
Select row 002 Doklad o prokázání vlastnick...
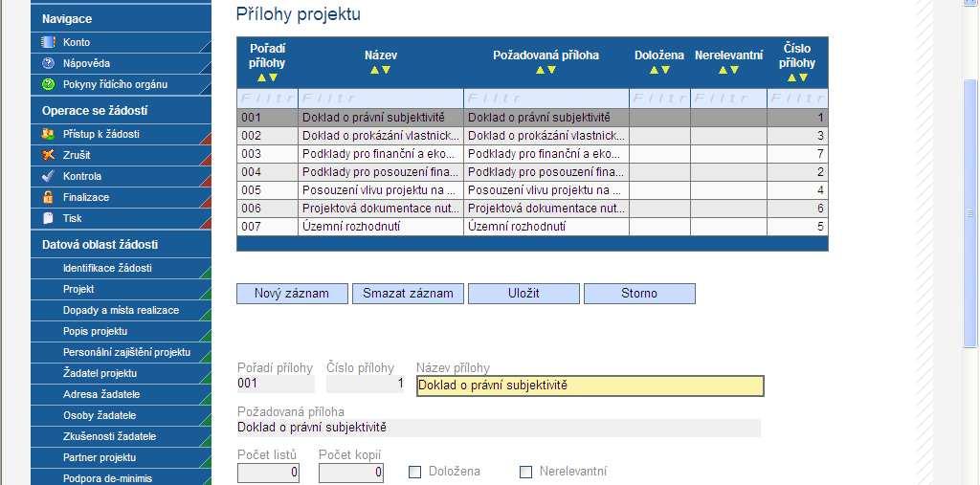tap(532, 136)
